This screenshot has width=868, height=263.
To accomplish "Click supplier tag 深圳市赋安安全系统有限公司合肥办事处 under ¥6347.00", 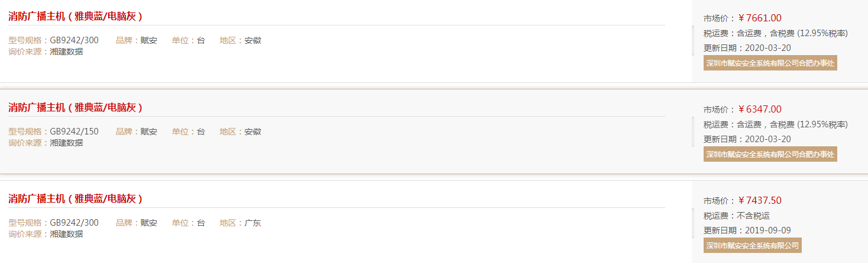I will [770, 155].
